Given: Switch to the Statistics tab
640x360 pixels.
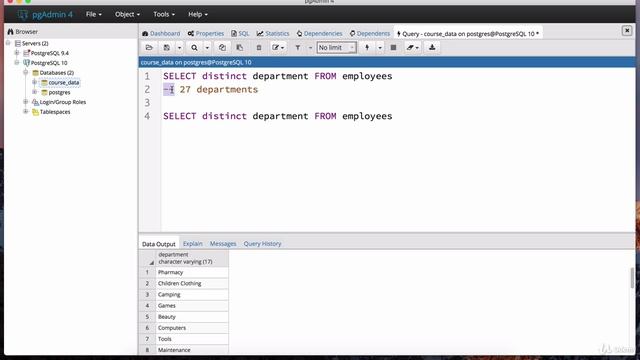Looking at the screenshot, I should (273, 33).
